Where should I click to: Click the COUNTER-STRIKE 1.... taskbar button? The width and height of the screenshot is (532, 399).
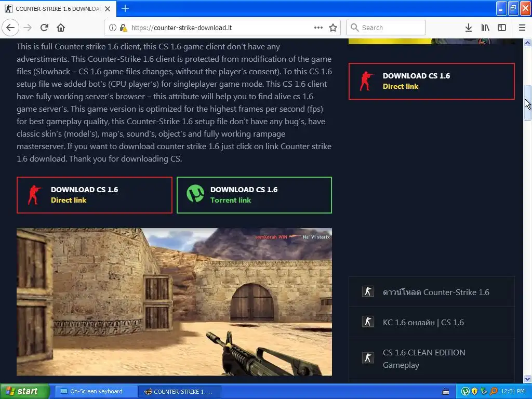coord(180,392)
